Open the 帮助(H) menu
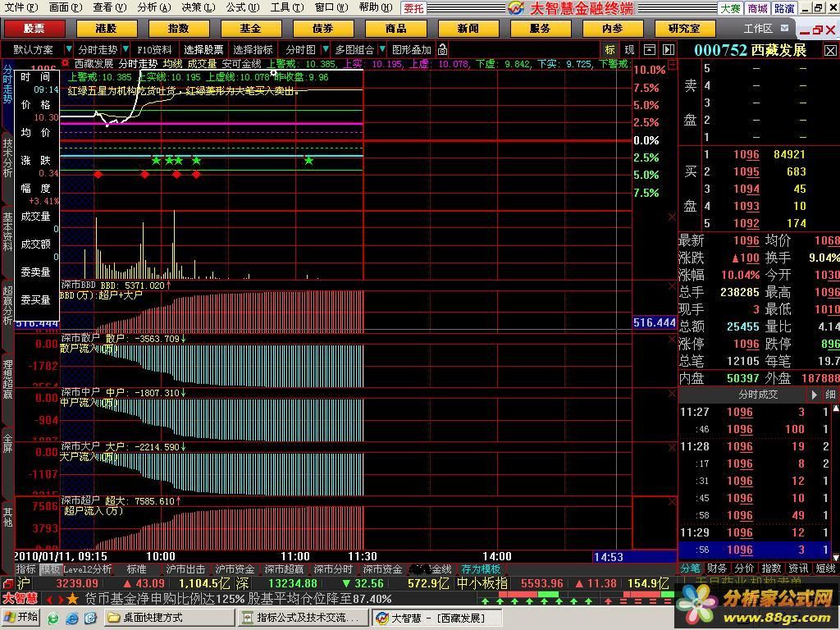 pyautogui.click(x=375, y=7)
